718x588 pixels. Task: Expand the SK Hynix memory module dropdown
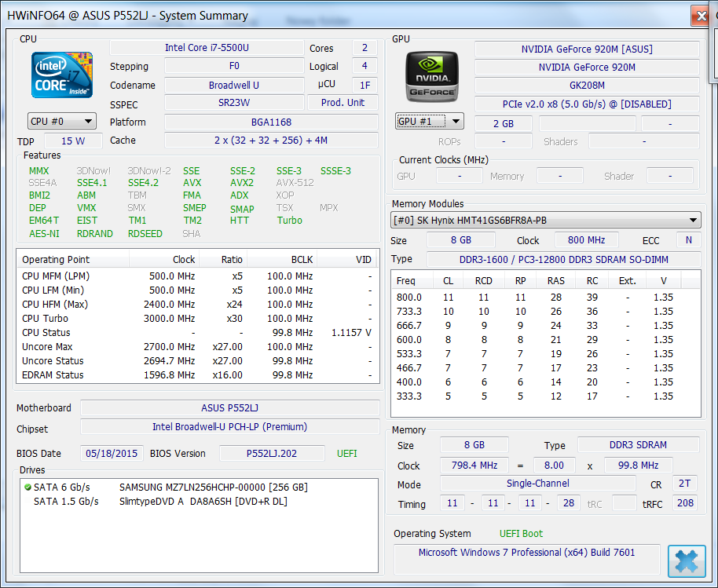(x=545, y=220)
